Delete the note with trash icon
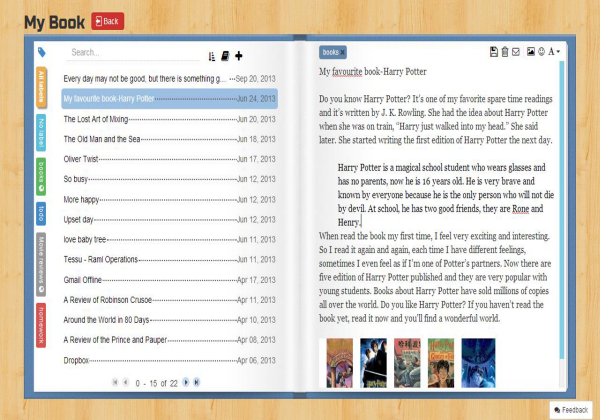This screenshot has height=420, width=600. (505, 52)
